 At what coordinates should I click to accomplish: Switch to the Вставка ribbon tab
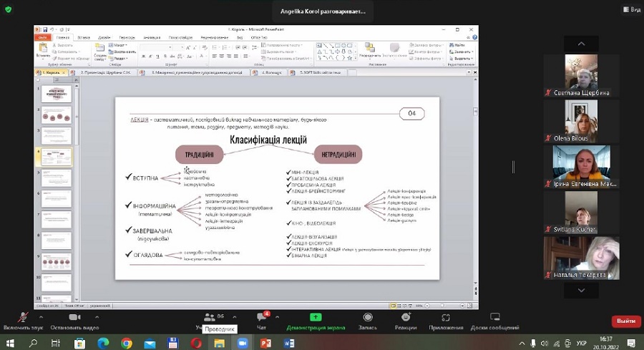[84, 37]
